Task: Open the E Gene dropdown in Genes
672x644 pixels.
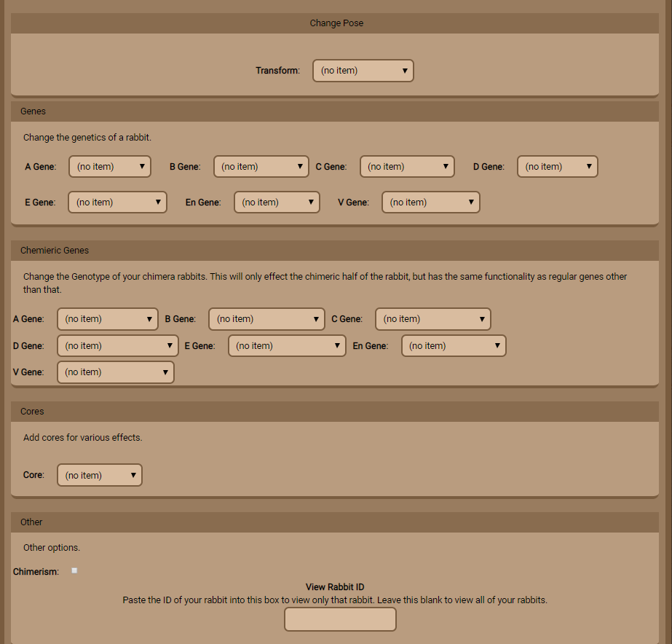Action: tap(117, 203)
